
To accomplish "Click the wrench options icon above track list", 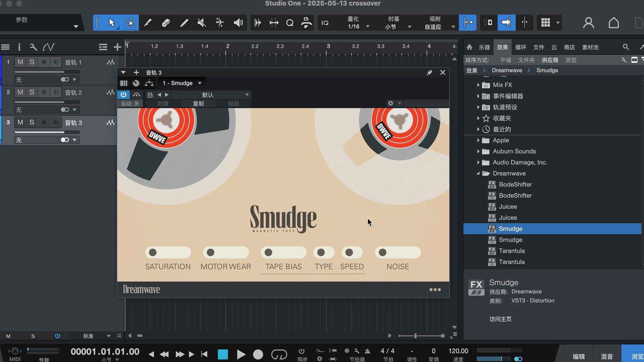I will coord(33,47).
